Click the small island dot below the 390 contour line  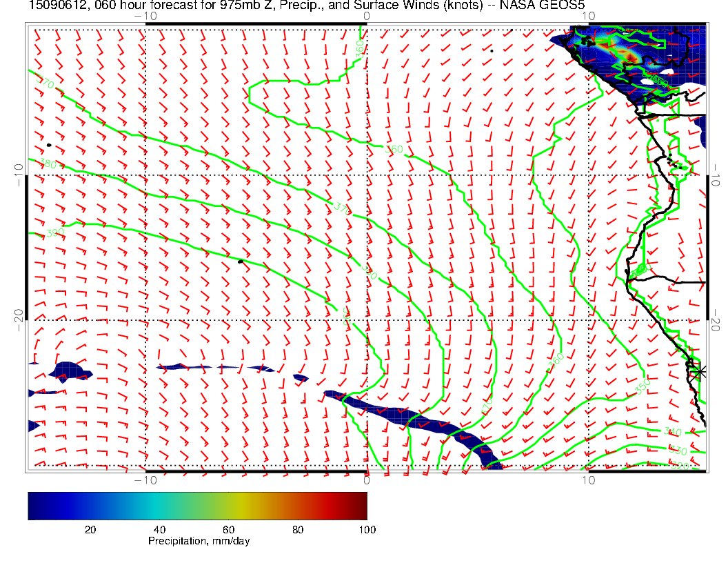241,261
